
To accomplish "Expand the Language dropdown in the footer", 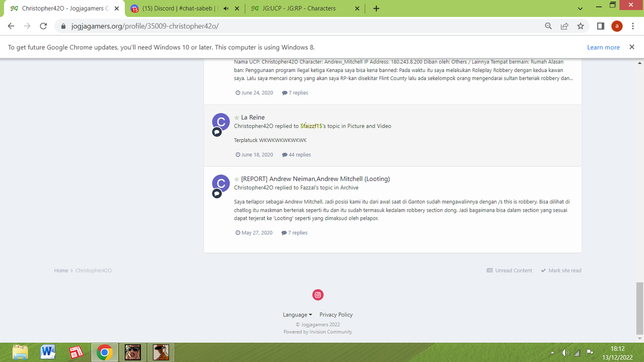I will pos(297,315).
